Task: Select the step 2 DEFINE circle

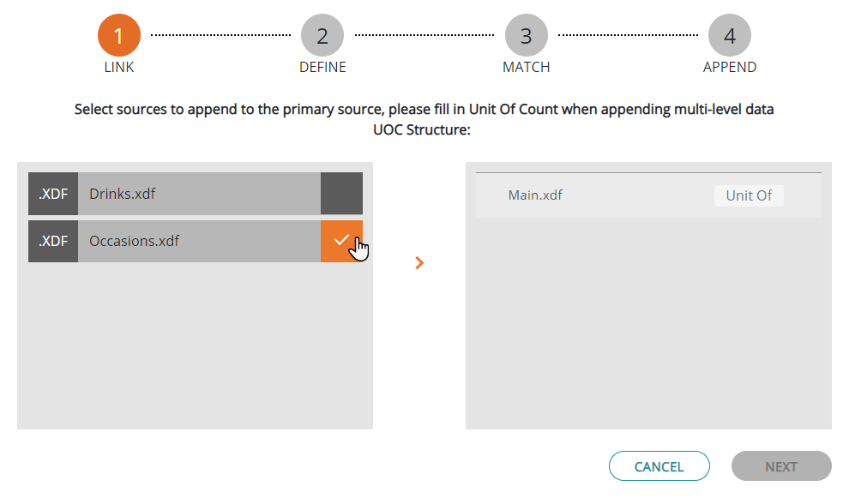Action: tap(322, 34)
